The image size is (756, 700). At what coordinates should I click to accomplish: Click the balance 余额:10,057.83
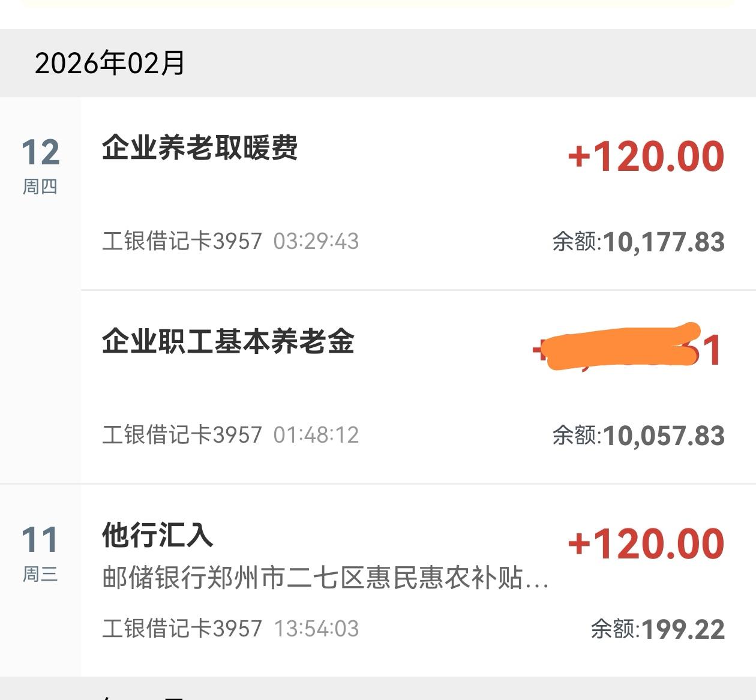coord(640,434)
